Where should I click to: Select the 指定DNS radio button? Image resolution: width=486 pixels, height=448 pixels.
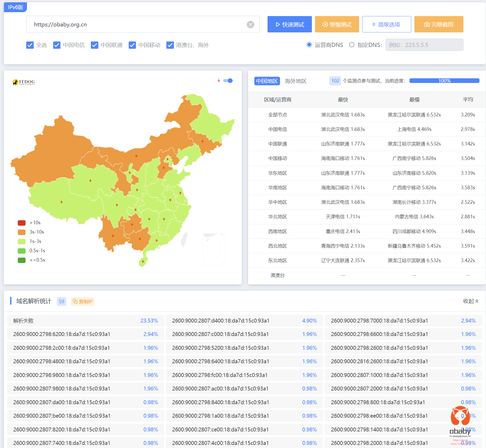point(352,45)
